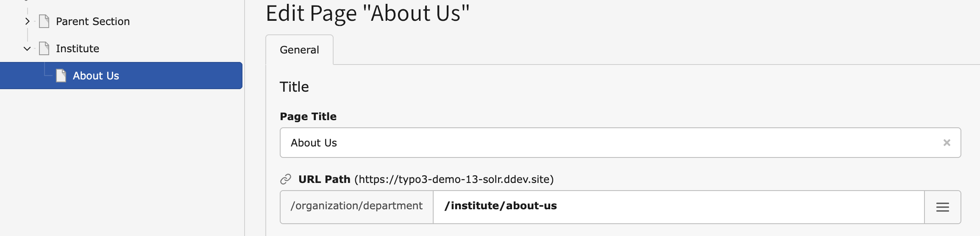Click the typo3-demo-13-solr.ddev.site base URL text
980x236 pixels.
[x=454, y=180]
